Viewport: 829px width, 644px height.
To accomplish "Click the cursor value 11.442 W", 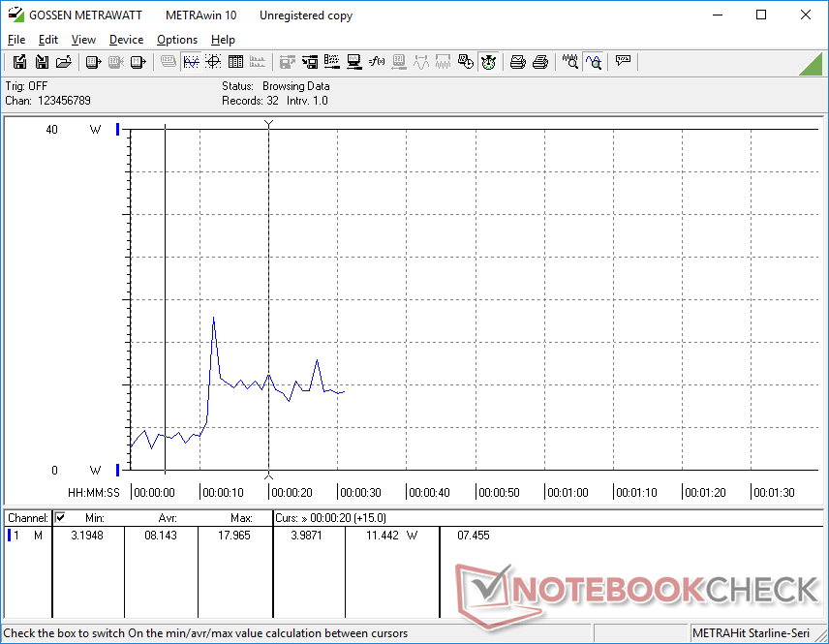I will tap(392, 536).
